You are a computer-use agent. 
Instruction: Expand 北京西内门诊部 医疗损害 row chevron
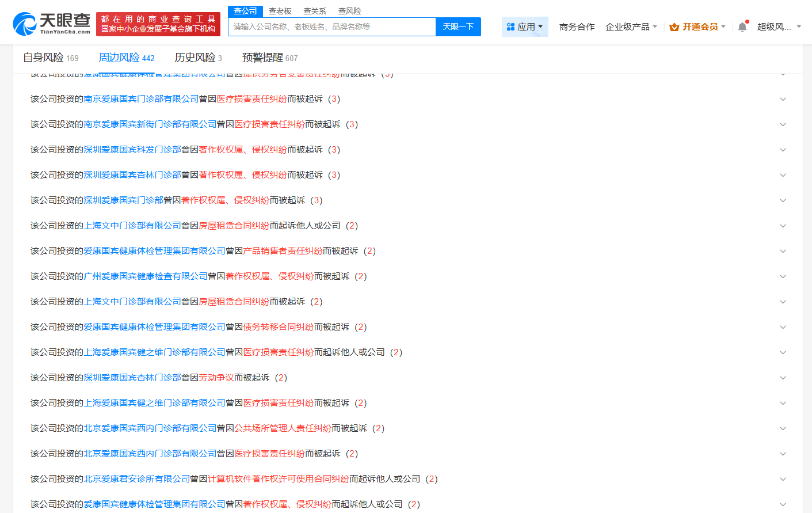[x=783, y=454]
